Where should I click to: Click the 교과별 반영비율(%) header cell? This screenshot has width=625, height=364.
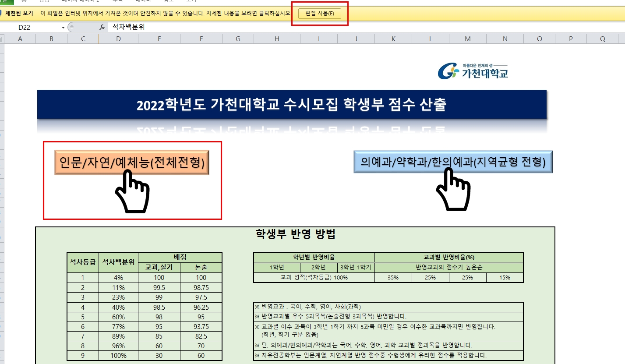(x=449, y=257)
